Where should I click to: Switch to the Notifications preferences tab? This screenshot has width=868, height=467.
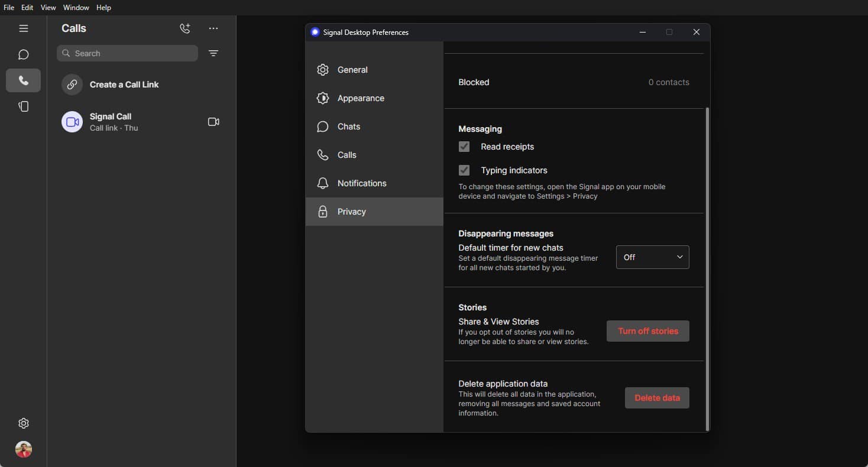374,183
